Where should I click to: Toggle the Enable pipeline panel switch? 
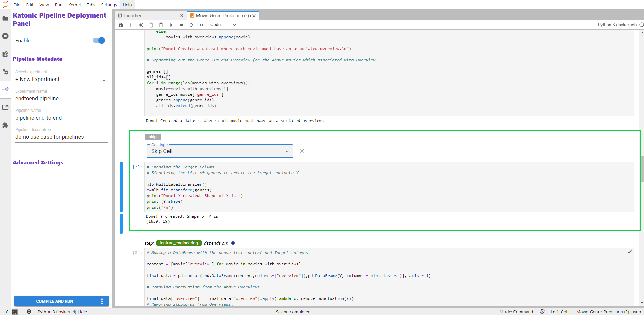[x=99, y=40]
